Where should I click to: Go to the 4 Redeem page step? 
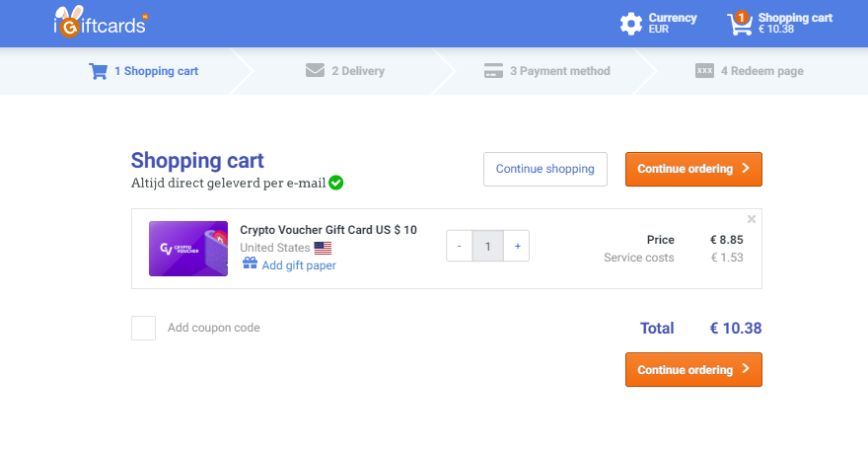tap(750, 71)
